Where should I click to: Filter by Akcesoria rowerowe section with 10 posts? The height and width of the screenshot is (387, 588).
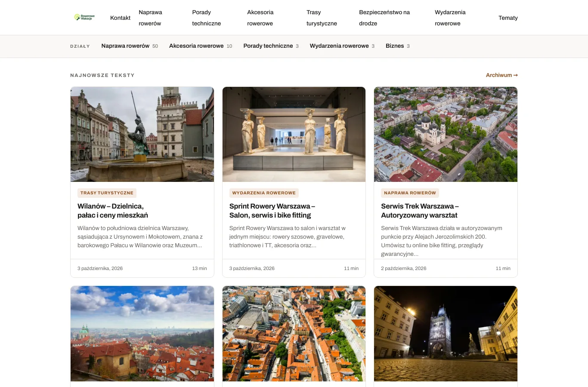pyautogui.click(x=201, y=46)
